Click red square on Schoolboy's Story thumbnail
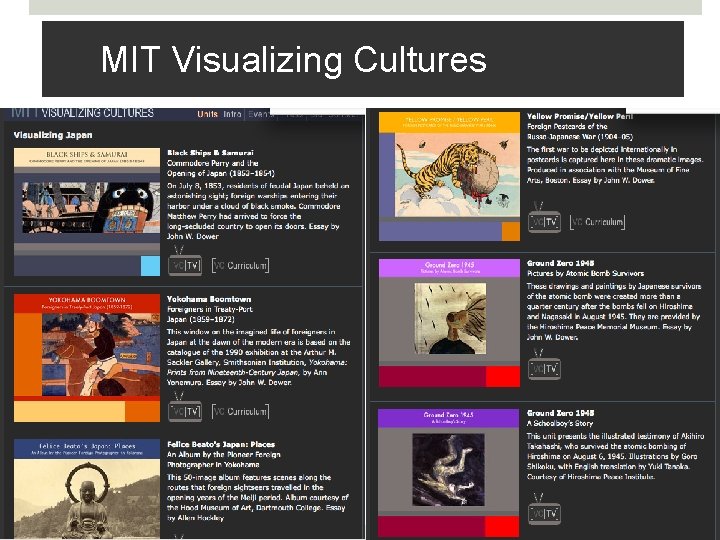 click(x=501, y=526)
